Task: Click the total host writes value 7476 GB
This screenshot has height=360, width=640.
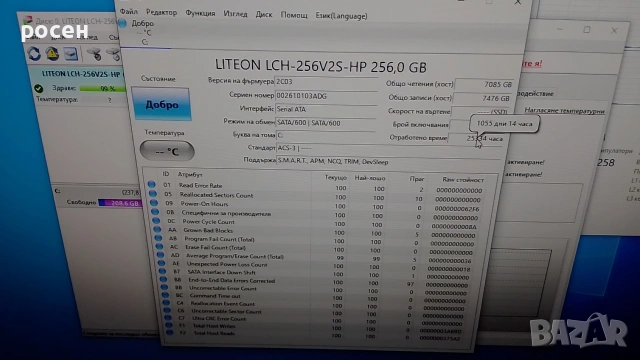Action: 482,98
